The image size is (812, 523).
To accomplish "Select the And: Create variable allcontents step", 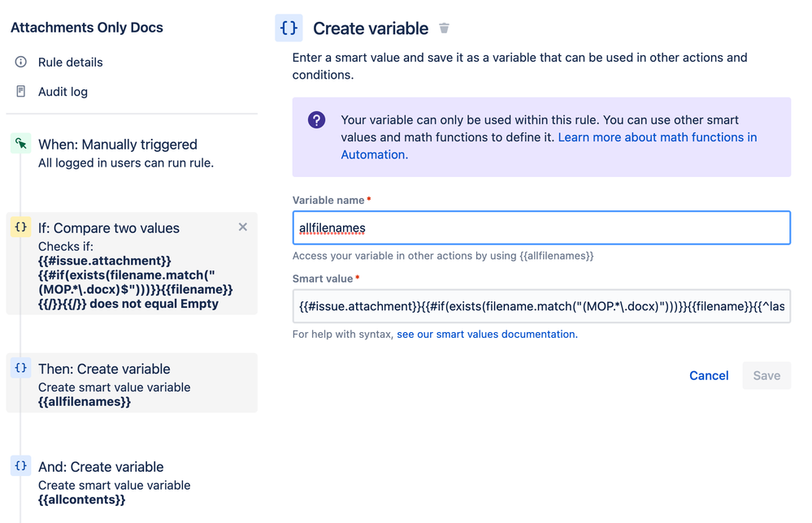I will coord(101,467).
